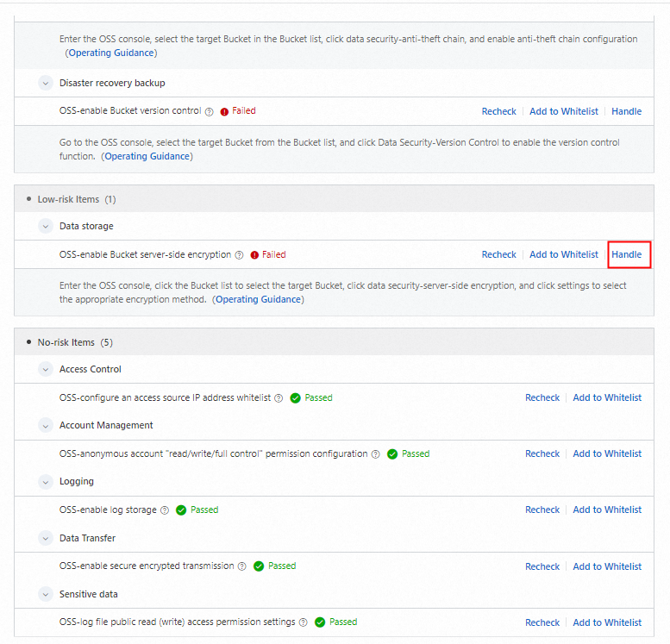Click help icon beside server-side encryption
The image size is (670, 644).
pos(239,255)
